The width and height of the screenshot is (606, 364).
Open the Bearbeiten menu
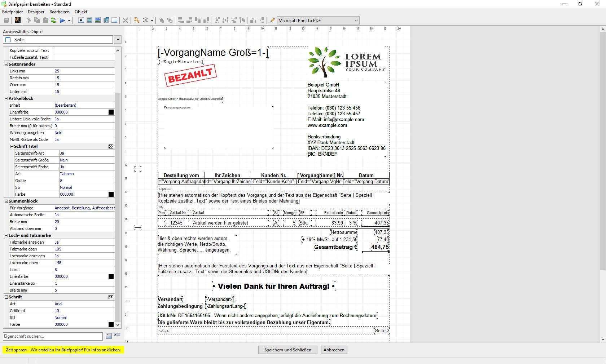[60, 12]
